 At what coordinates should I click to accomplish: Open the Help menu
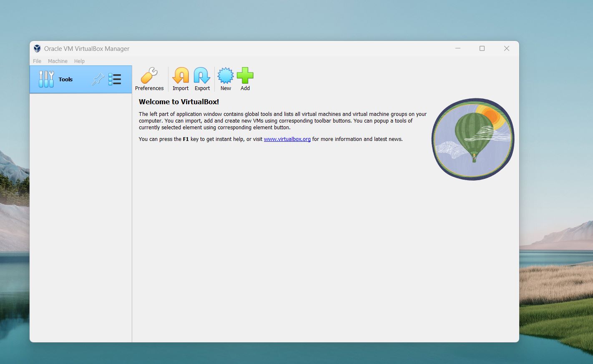[79, 61]
